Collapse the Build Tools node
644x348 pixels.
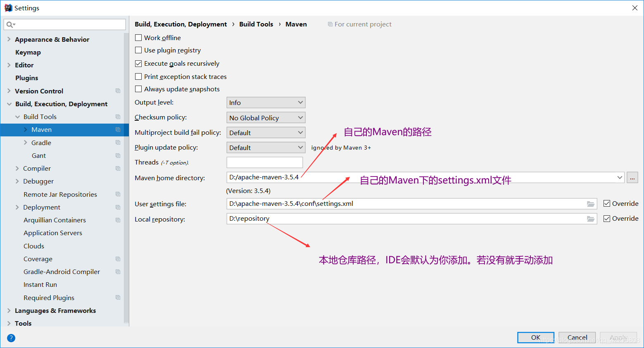17,117
